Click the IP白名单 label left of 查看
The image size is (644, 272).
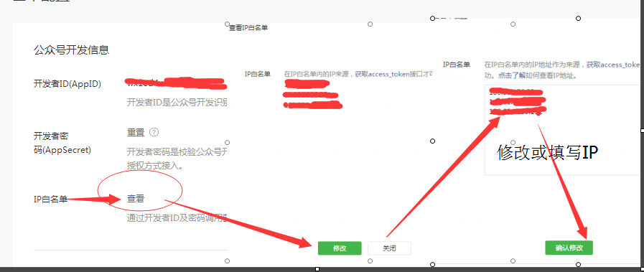point(50,200)
